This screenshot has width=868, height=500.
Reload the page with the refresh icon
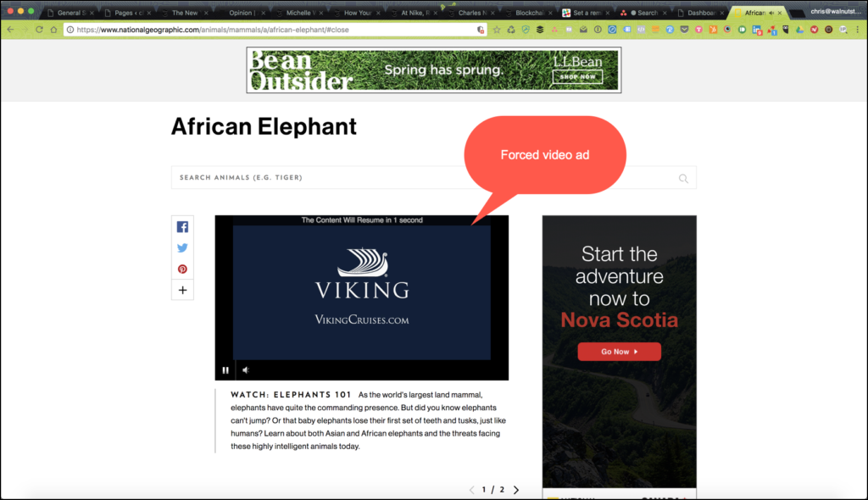tap(39, 30)
